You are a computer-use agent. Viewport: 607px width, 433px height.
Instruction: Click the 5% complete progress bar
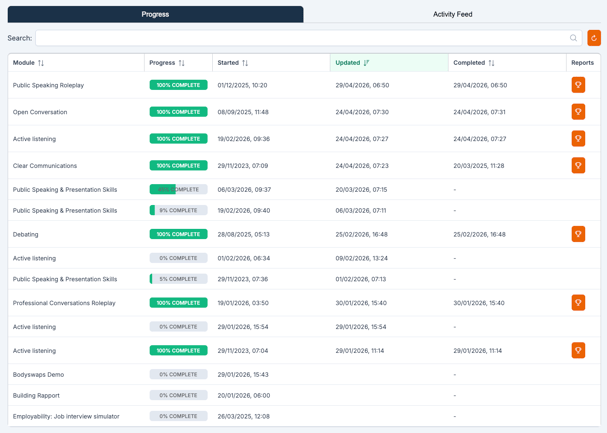[178, 279]
